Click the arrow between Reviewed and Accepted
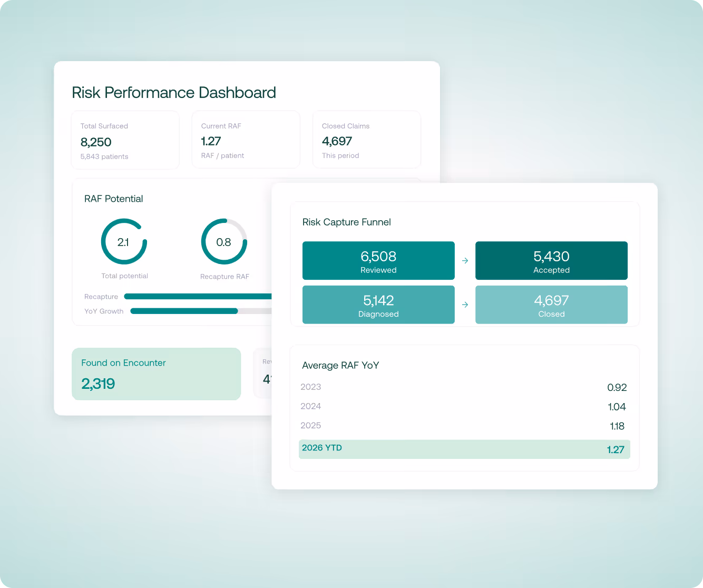The image size is (703, 588). [465, 261]
